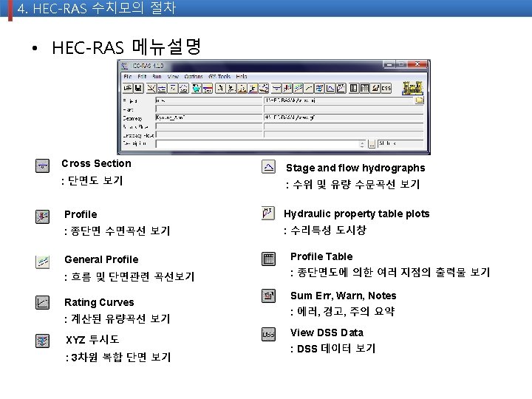This screenshot has height=399, width=532.
Task: Click the 'Cross Section' heading text
Action: (x=96, y=163)
